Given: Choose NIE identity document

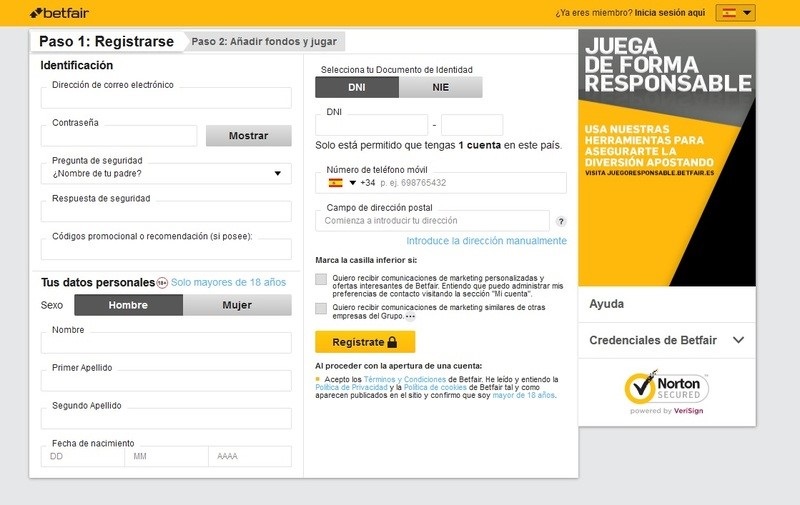Looking at the screenshot, I should (441, 87).
